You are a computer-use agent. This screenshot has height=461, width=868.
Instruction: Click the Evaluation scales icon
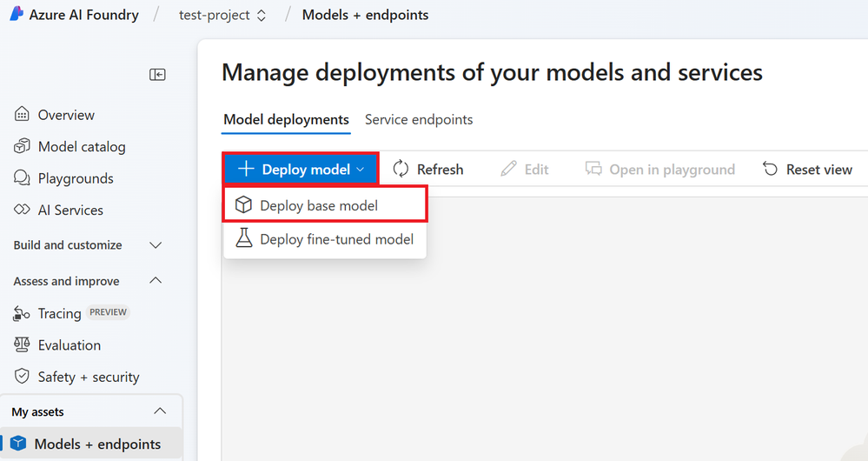click(x=22, y=345)
